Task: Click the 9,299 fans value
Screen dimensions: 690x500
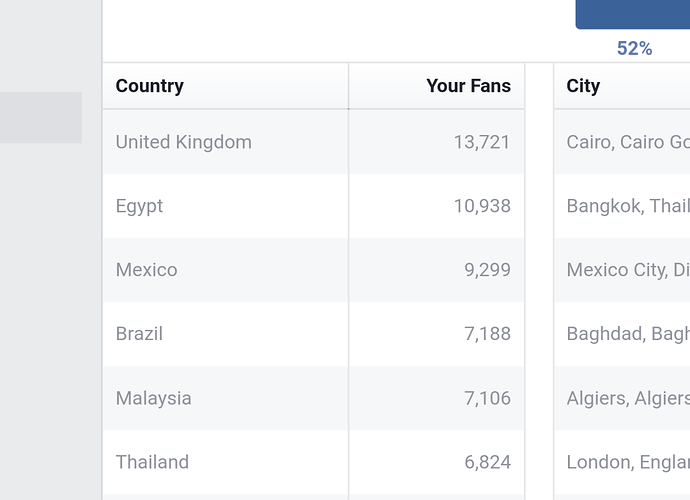Action: [487, 270]
